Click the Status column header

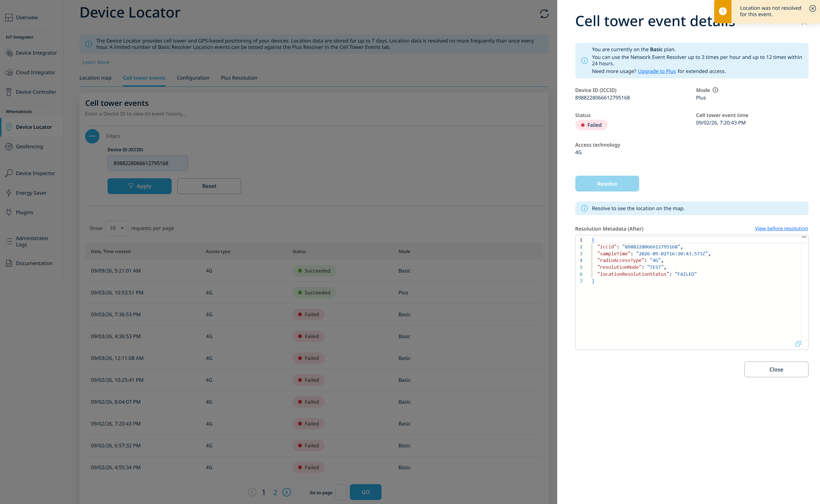[299, 252]
